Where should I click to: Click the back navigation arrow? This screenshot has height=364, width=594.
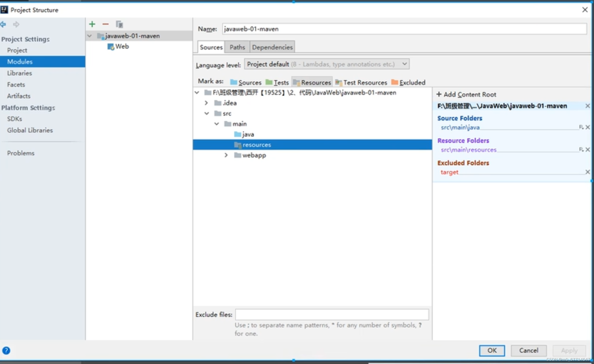click(x=3, y=24)
